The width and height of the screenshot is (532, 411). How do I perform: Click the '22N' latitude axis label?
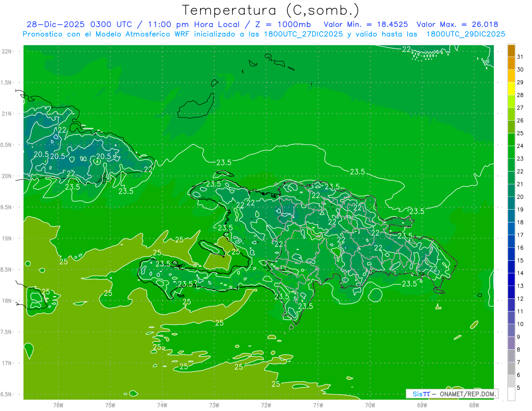[7, 51]
